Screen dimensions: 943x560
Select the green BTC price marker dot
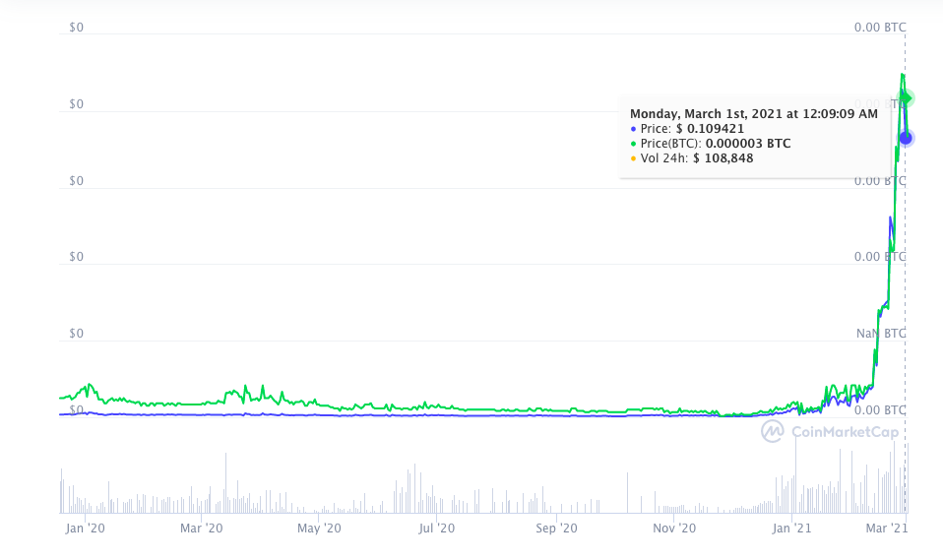pyautogui.click(x=908, y=97)
